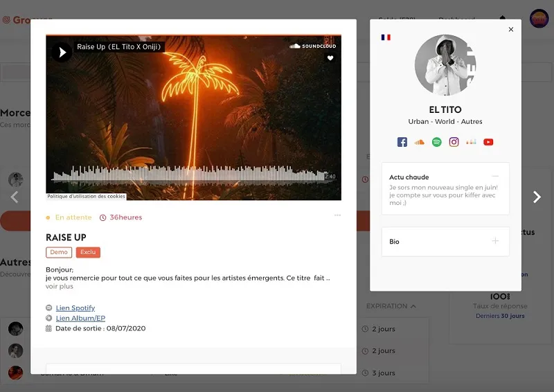
Task: Collapse the Actu chaude section
Action: 495,177
